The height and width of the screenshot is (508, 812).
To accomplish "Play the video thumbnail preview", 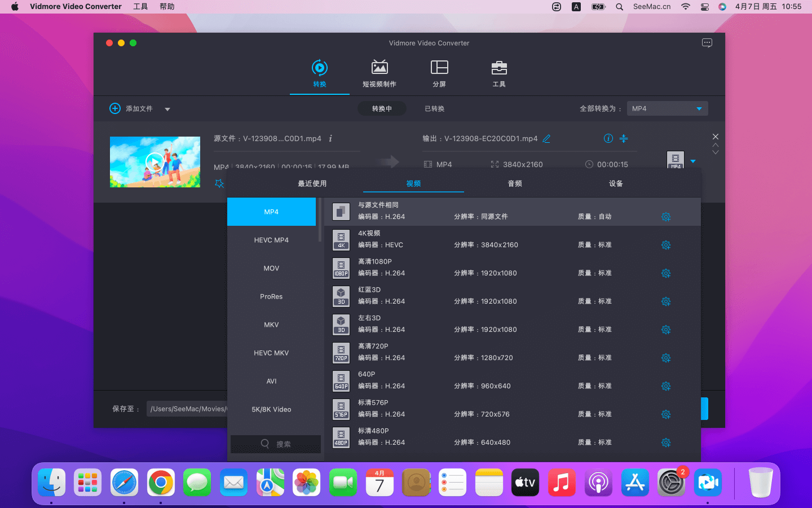I will click(x=155, y=162).
